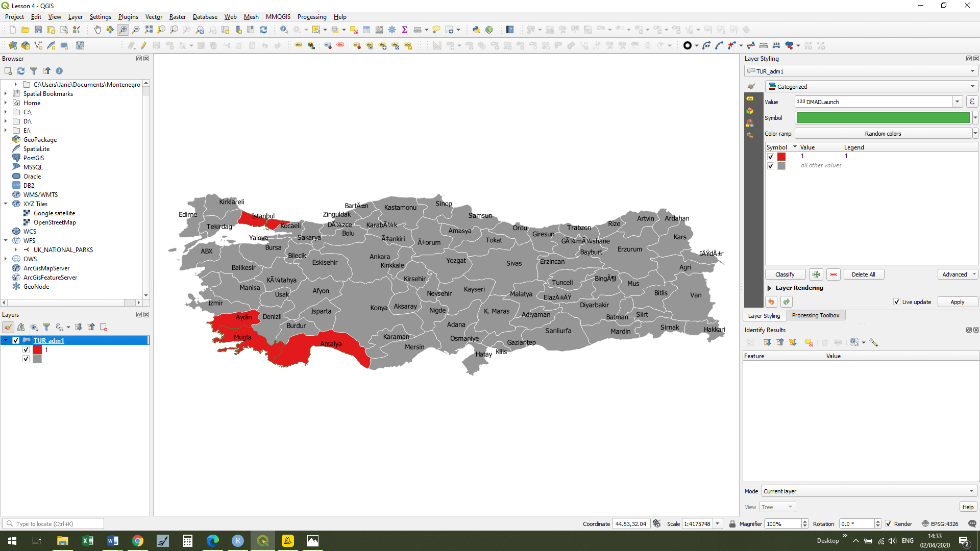The height and width of the screenshot is (551, 980).
Task: Toggle visibility of the TUR_adm1 layer
Action: tap(16, 340)
